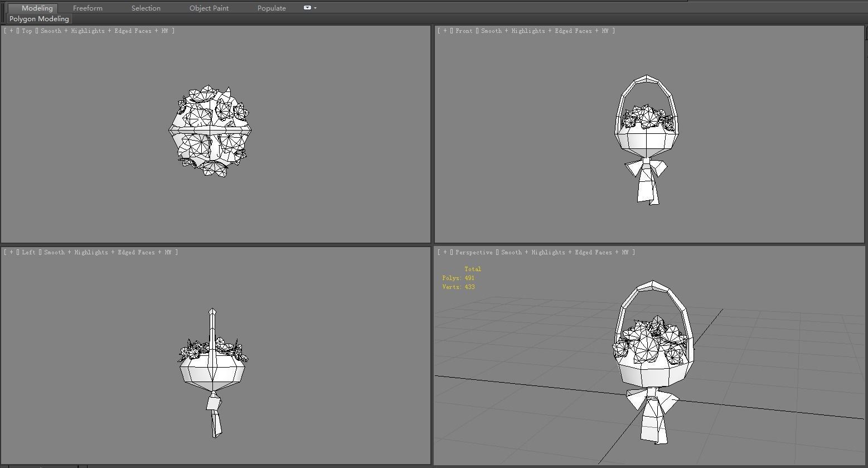Click the Total statistics heading
The height and width of the screenshot is (468, 868).
472,269
